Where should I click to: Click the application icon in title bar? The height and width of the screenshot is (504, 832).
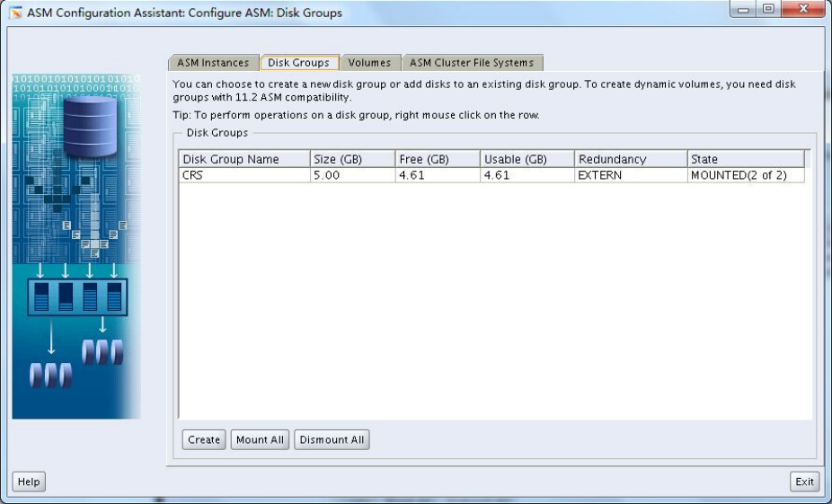click(x=16, y=13)
